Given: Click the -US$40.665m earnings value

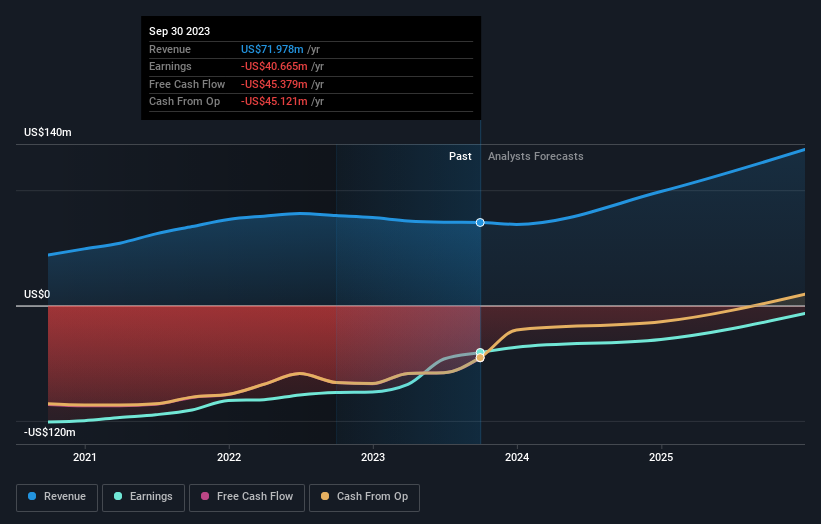Looking at the screenshot, I should [x=274, y=66].
